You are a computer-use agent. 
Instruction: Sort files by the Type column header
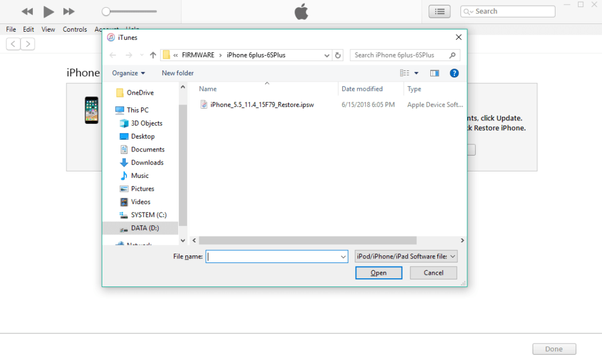[x=414, y=89]
